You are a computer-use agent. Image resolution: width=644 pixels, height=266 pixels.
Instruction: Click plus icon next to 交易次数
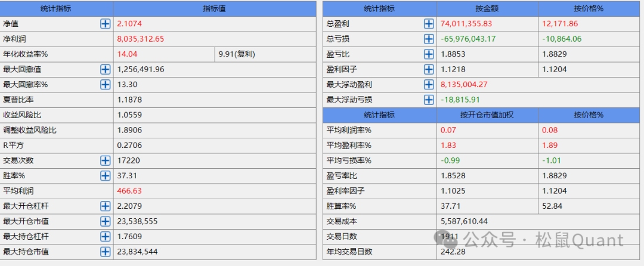click(x=105, y=160)
